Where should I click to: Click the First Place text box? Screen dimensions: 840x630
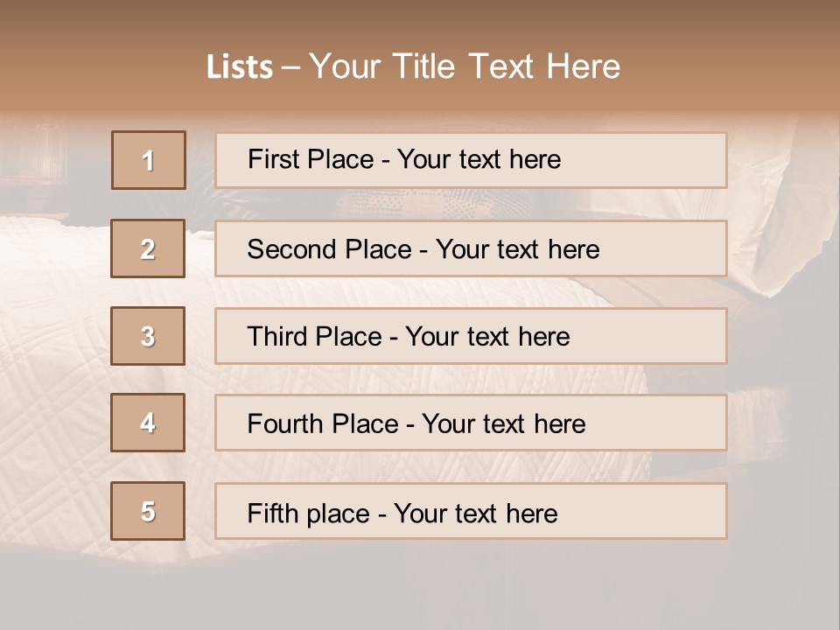(x=471, y=160)
